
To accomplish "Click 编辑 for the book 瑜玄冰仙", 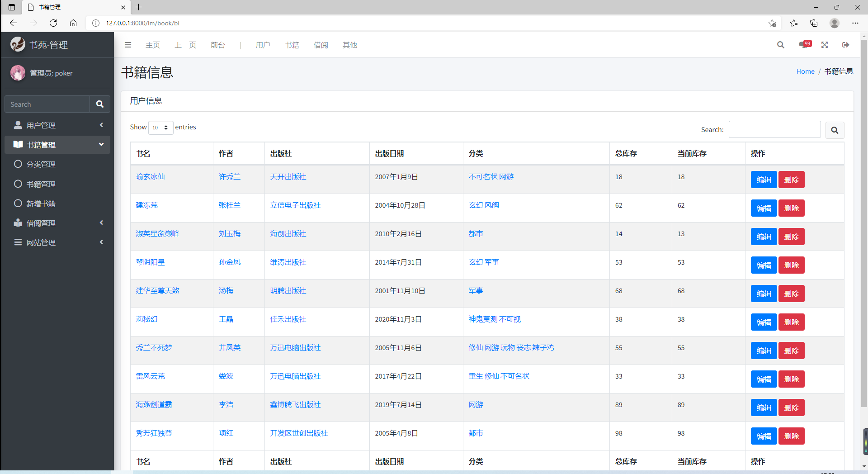I will click(764, 180).
